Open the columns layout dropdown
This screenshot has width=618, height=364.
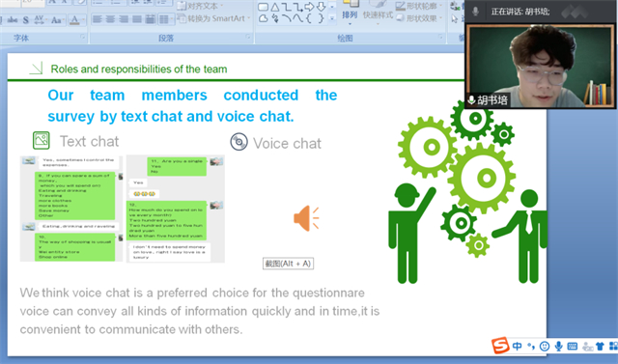pyautogui.click(x=165, y=19)
